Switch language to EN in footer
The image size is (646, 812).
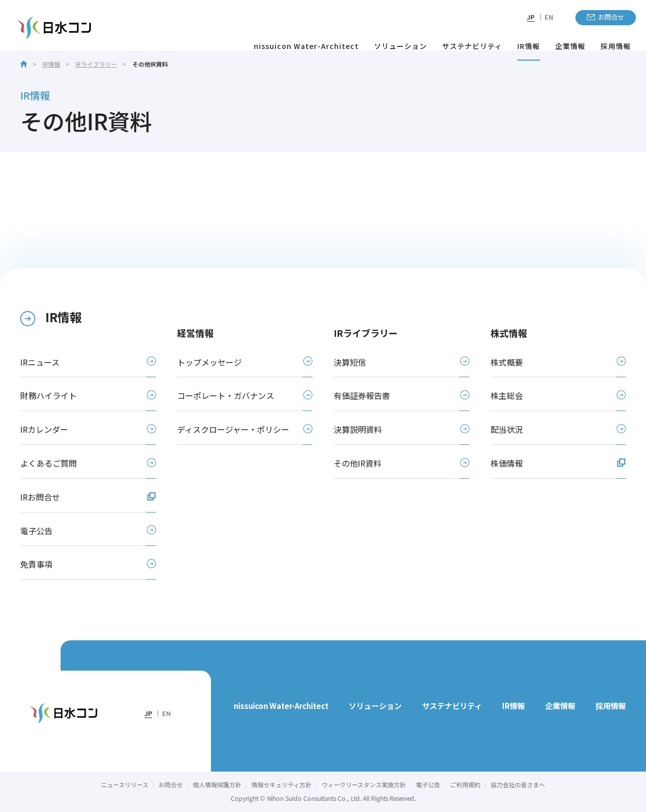[167, 714]
